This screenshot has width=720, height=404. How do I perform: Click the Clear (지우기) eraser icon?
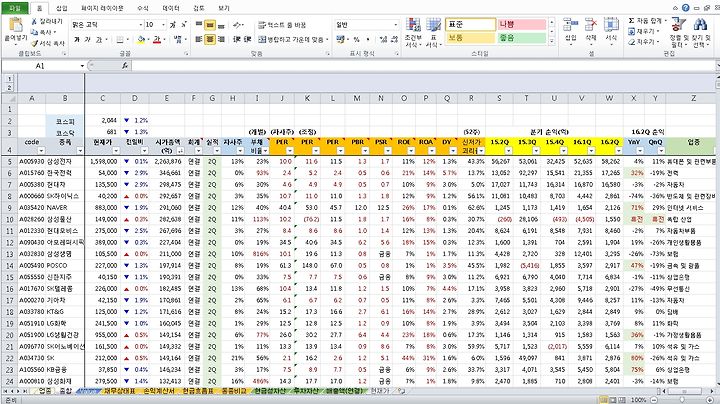[631, 42]
